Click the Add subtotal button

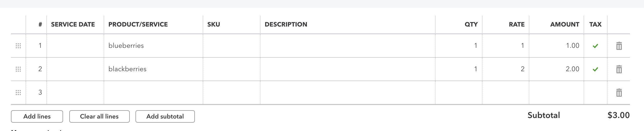pos(165,116)
